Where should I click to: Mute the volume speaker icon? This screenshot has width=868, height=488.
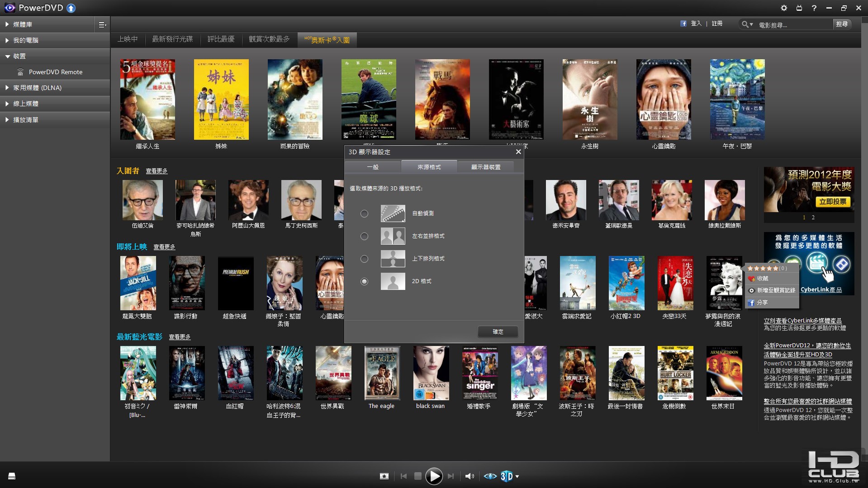pyautogui.click(x=470, y=476)
